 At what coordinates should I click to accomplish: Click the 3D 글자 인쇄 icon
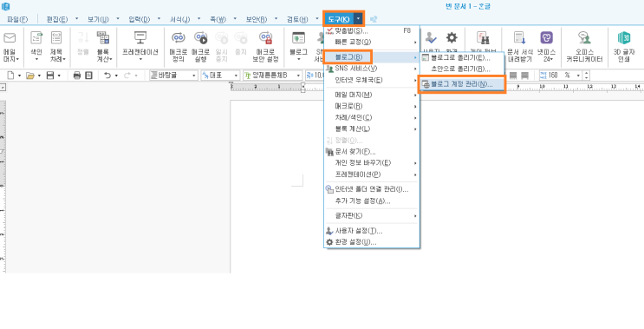(x=624, y=38)
